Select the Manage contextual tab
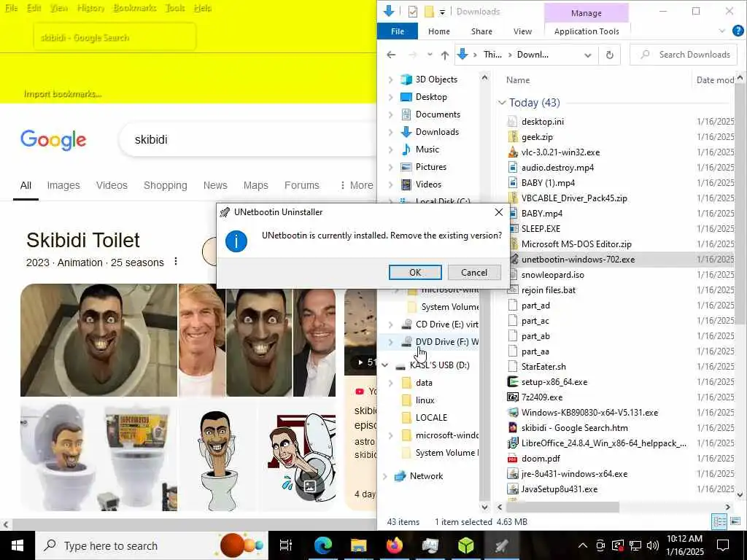Image resolution: width=747 pixels, height=560 pixels. (x=586, y=13)
